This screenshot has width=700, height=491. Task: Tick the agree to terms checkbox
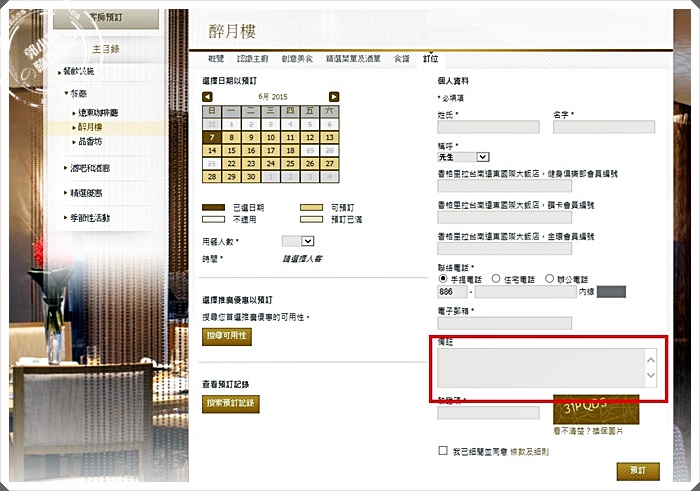[443, 451]
